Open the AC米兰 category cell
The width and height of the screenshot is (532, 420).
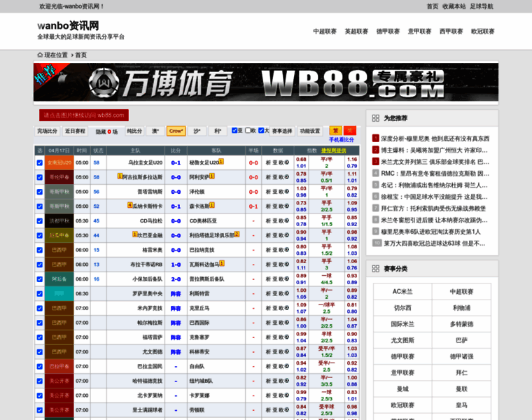point(402,291)
